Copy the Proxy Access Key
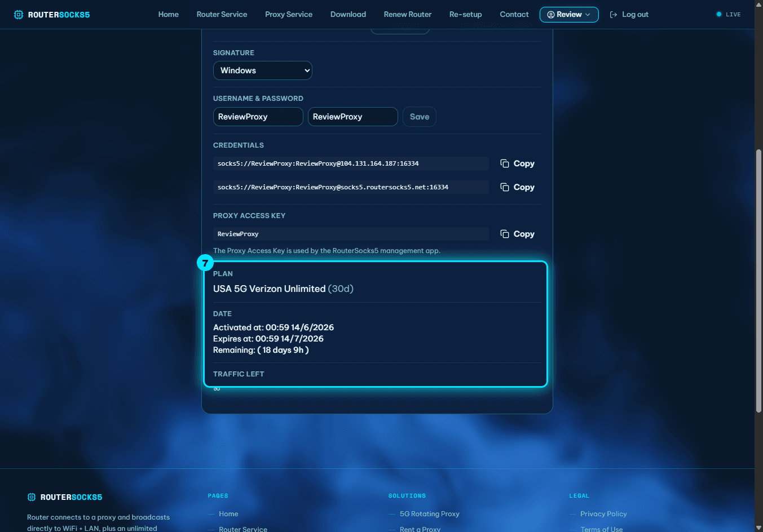 point(517,234)
